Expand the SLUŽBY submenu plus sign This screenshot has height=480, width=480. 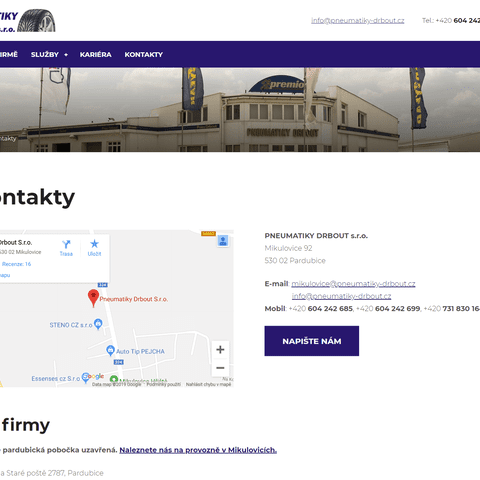click(66, 55)
